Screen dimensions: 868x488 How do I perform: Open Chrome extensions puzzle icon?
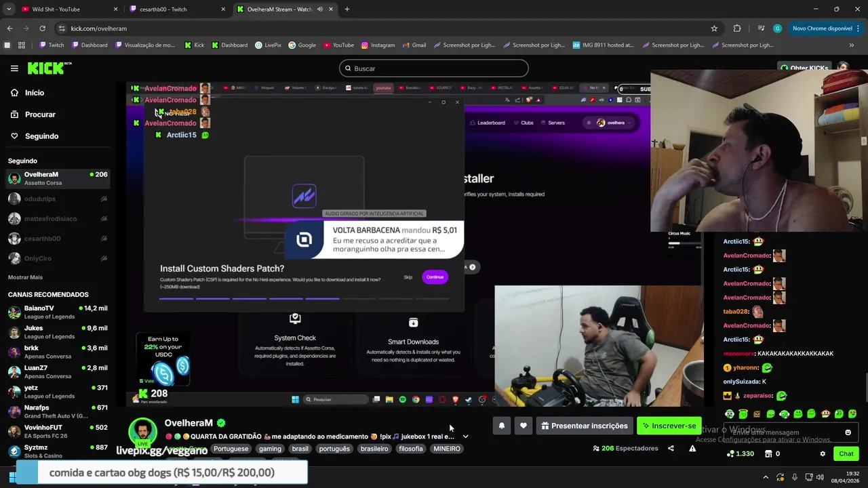point(737,28)
